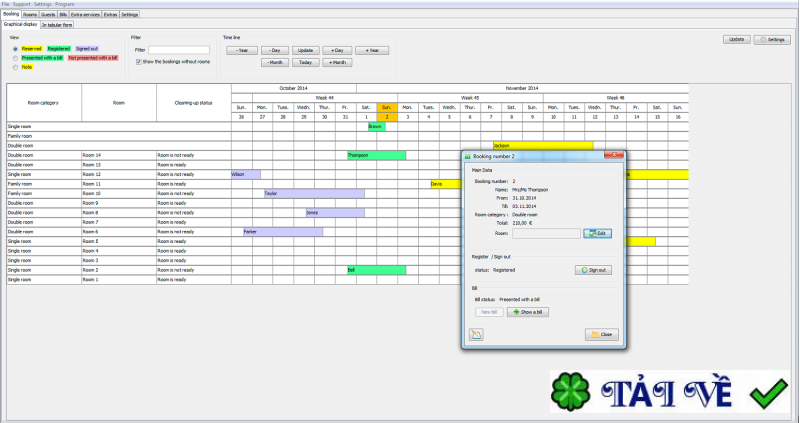The height and width of the screenshot is (423, 800).
Task: Click the Week 45 header
Action: [470, 97]
